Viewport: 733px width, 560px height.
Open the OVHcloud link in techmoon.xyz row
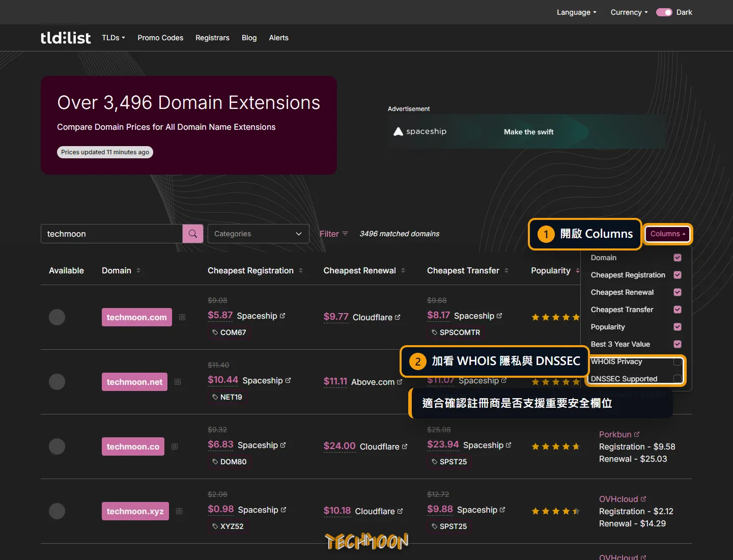623,499
